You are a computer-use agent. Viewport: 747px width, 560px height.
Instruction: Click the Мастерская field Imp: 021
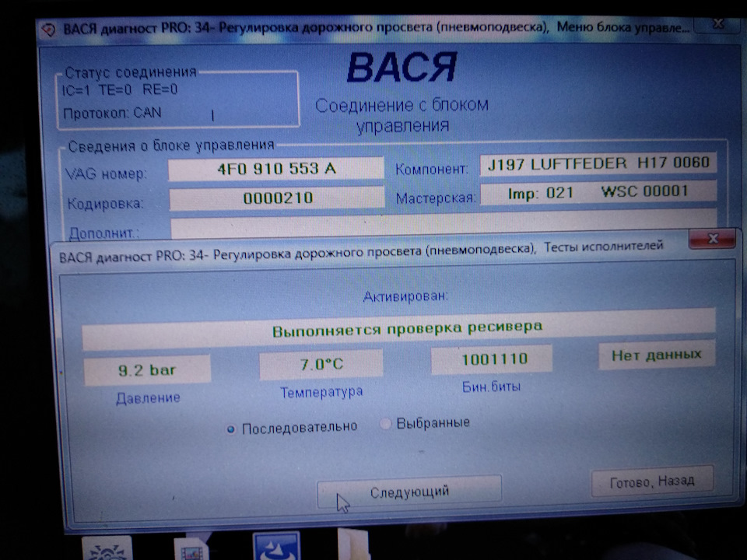pyautogui.click(x=598, y=192)
